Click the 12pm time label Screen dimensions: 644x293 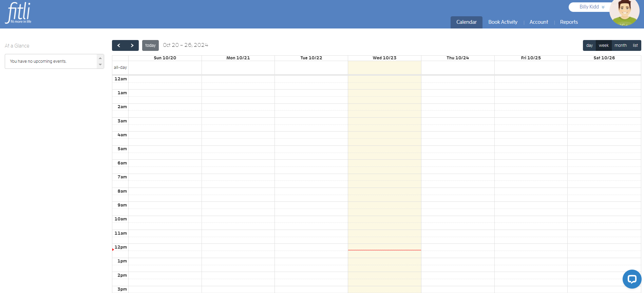click(120, 247)
